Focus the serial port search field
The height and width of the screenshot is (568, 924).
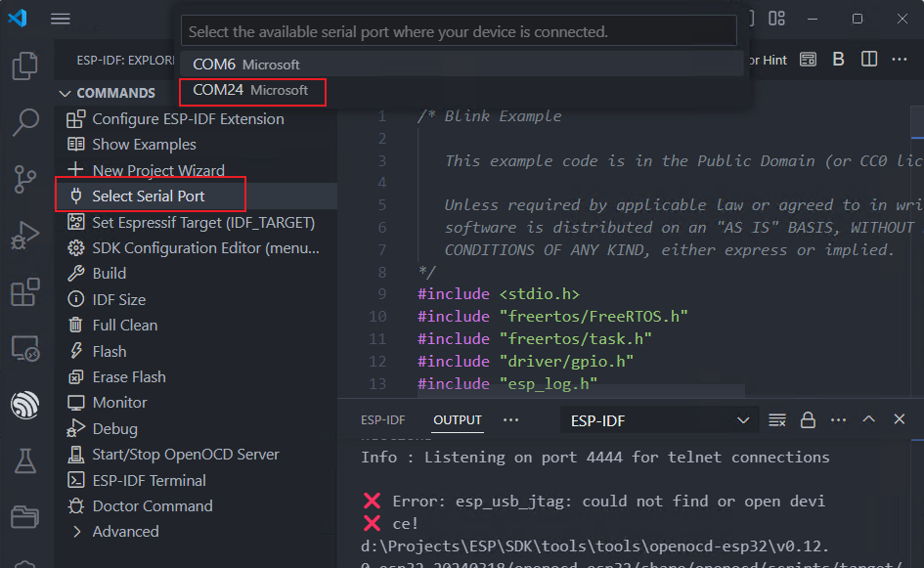click(x=459, y=31)
